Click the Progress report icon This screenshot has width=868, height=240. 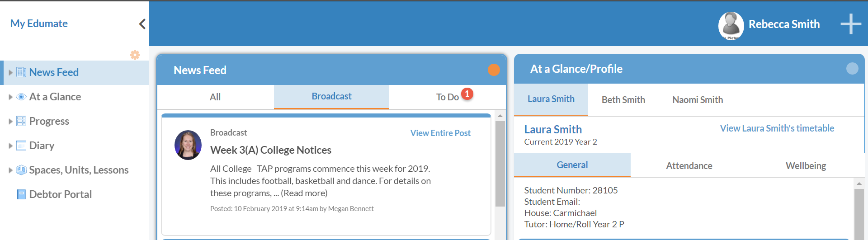(x=21, y=121)
